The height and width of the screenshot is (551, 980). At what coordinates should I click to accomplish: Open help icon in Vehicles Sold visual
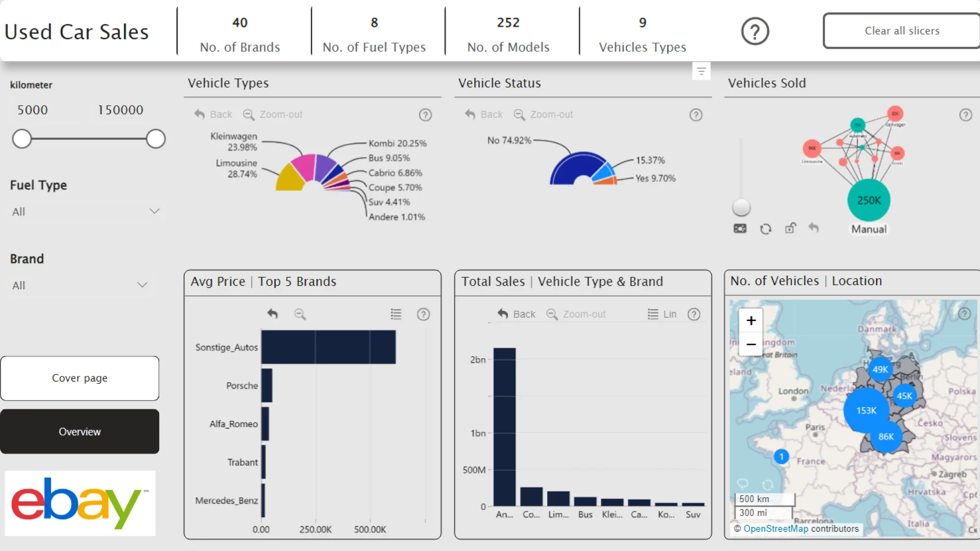point(965,115)
